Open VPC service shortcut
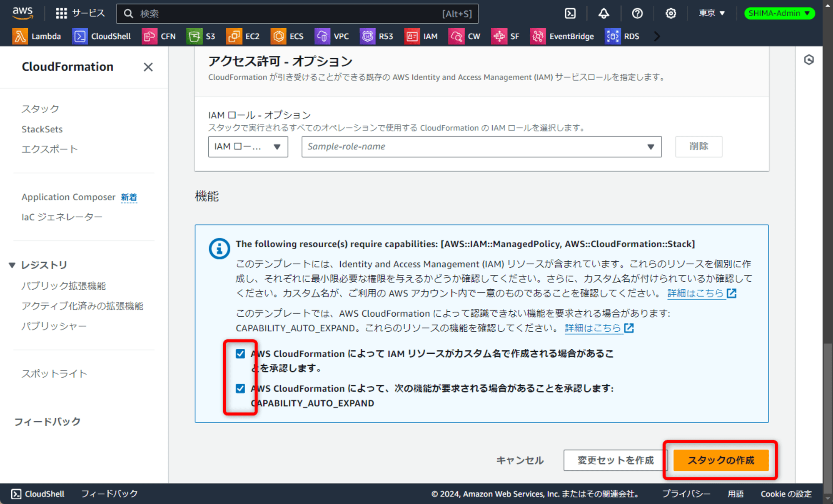 click(332, 36)
